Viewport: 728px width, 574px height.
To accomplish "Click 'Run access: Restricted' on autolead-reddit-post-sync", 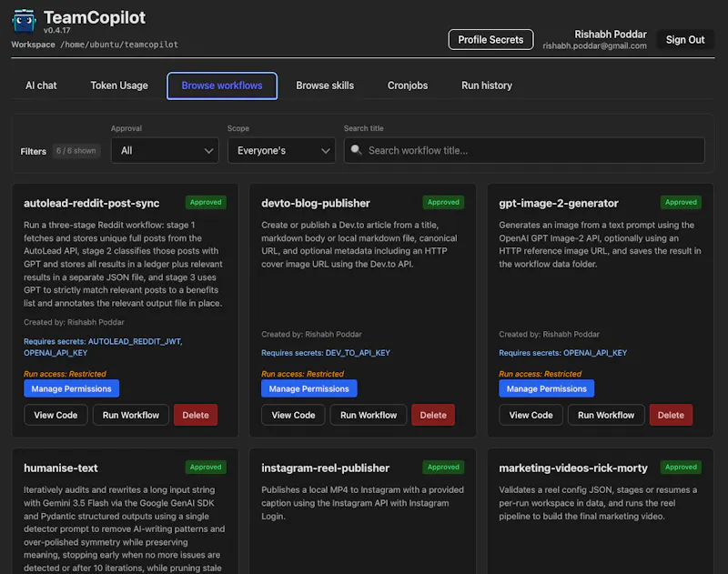I will [x=65, y=374].
